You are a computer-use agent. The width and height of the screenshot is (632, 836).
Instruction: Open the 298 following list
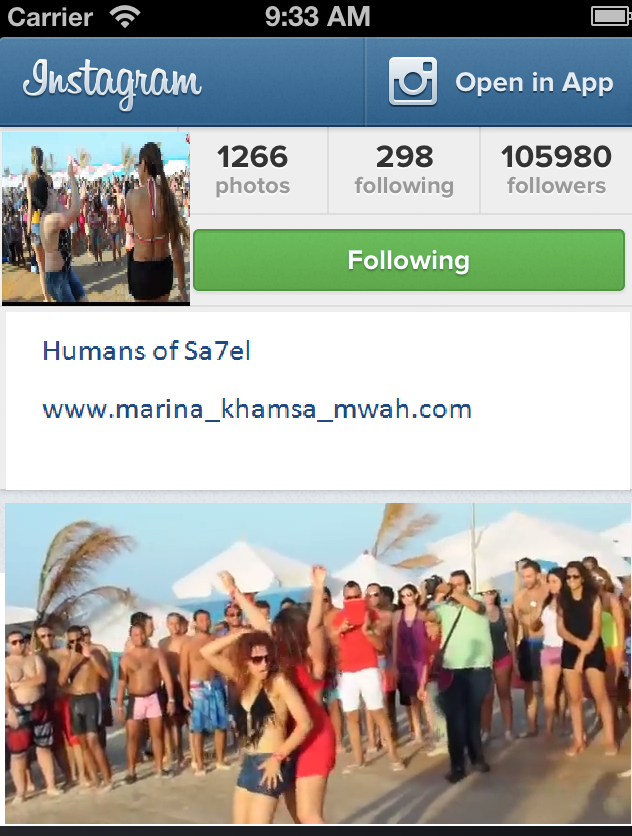point(404,171)
